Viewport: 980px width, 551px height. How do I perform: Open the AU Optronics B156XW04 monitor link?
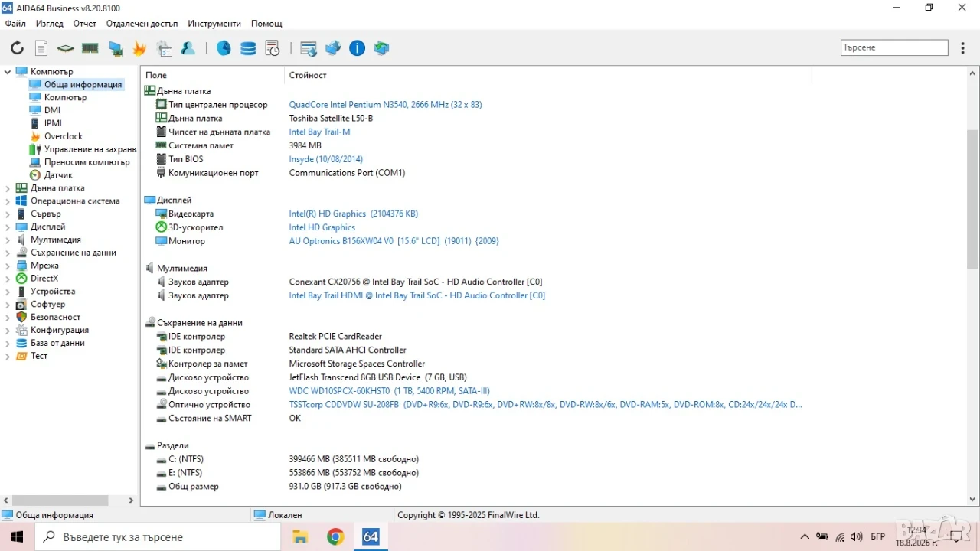(x=394, y=241)
